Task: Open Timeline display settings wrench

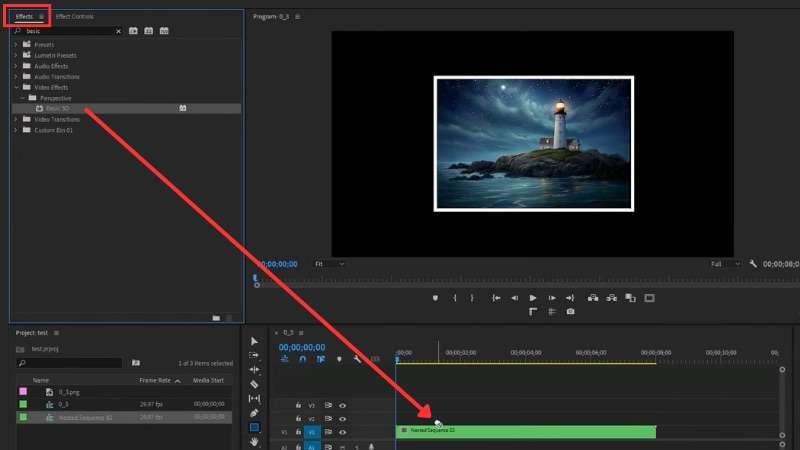Action: (x=357, y=359)
